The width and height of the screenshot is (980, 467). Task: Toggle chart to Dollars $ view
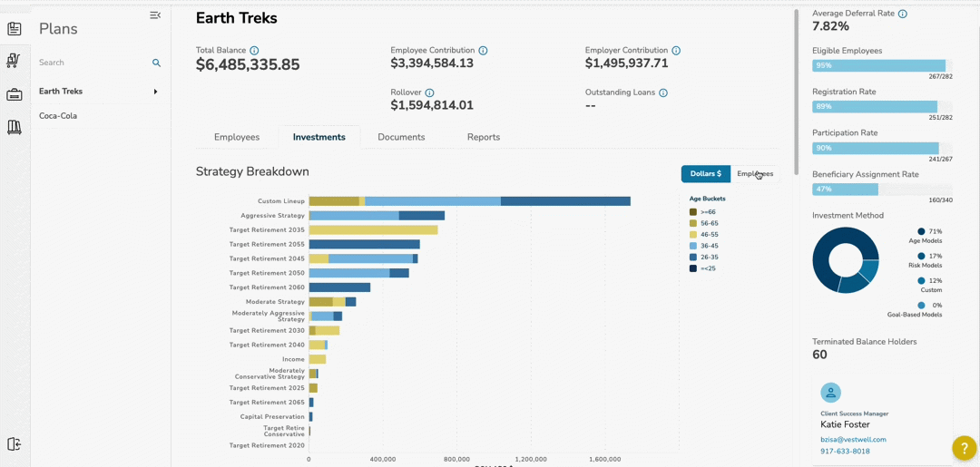[706, 174]
